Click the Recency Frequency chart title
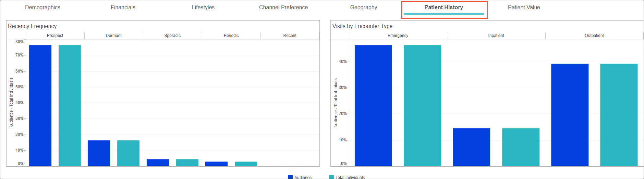The width and height of the screenshot is (644, 179). click(32, 26)
